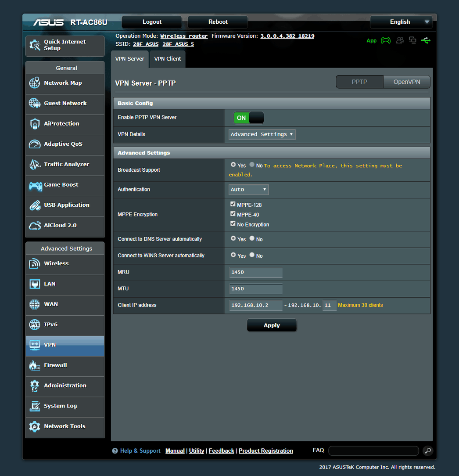Click the Firewall flame icon
The image size is (459, 476).
[x=35, y=365]
